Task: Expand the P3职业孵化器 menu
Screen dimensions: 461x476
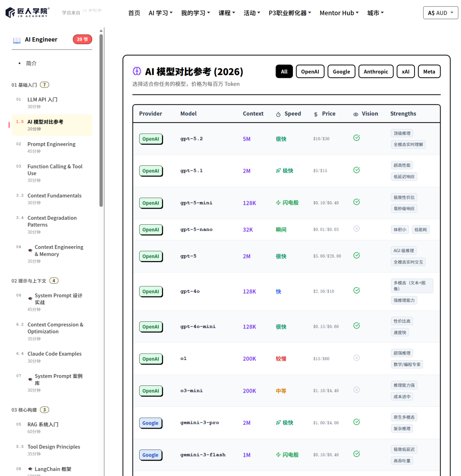Action: [x=289, y=13]
